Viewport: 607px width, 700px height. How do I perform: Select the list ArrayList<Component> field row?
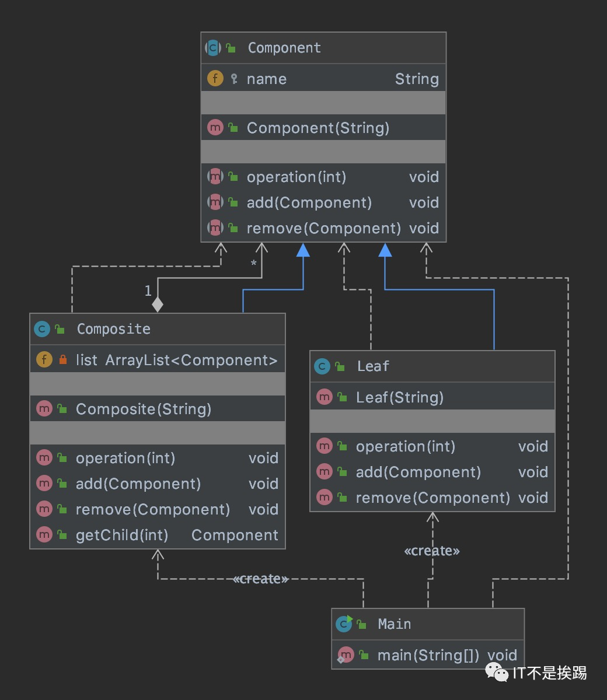coord(158,360)
